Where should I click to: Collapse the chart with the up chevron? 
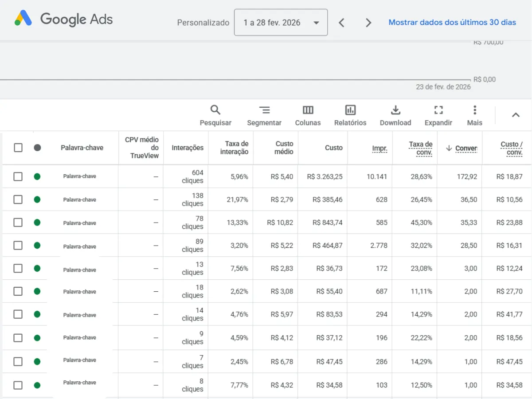coord(516,115)
